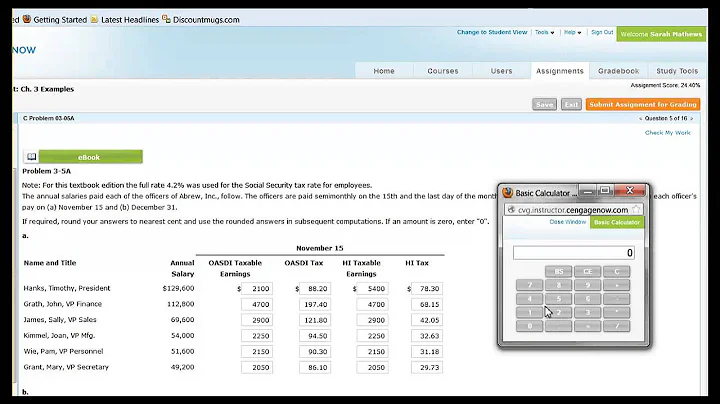Click Change to Student View link
Viewport: 720px width, 404px height.
point(492,33)
